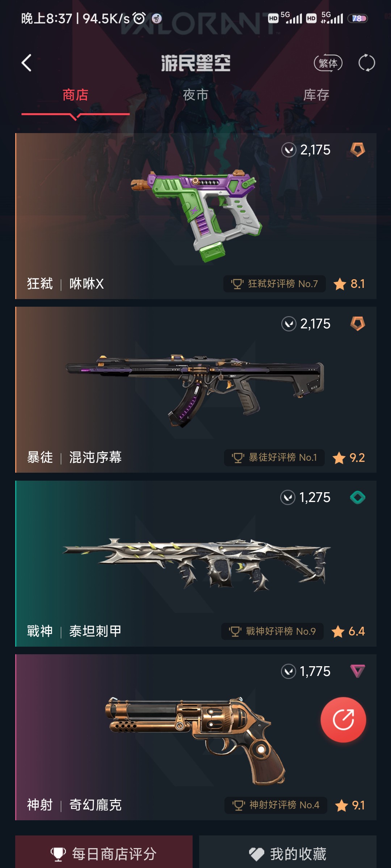Tap orange tier icon on 咻咻X card
The height and width of the screenshot is (868, 391).
coord(357,149)
